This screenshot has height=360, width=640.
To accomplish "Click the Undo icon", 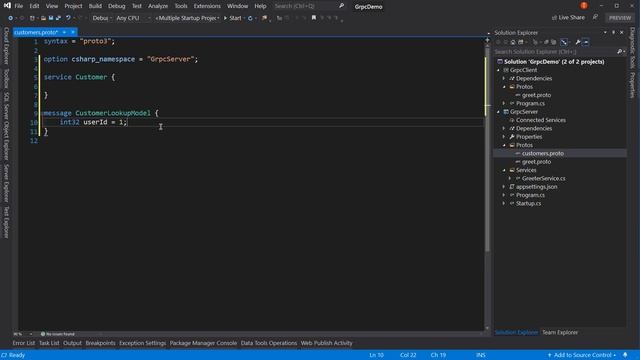I will pyautogui.click(x=68, y=18).
